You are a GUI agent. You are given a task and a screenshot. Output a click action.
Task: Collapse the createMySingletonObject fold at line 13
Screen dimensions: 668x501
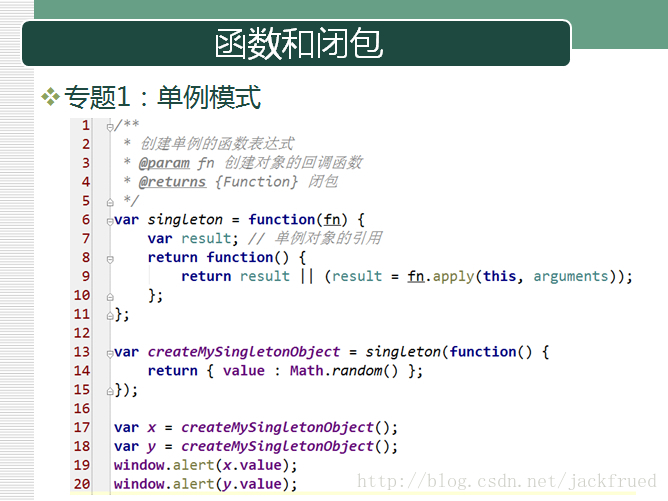pos(110,354)
